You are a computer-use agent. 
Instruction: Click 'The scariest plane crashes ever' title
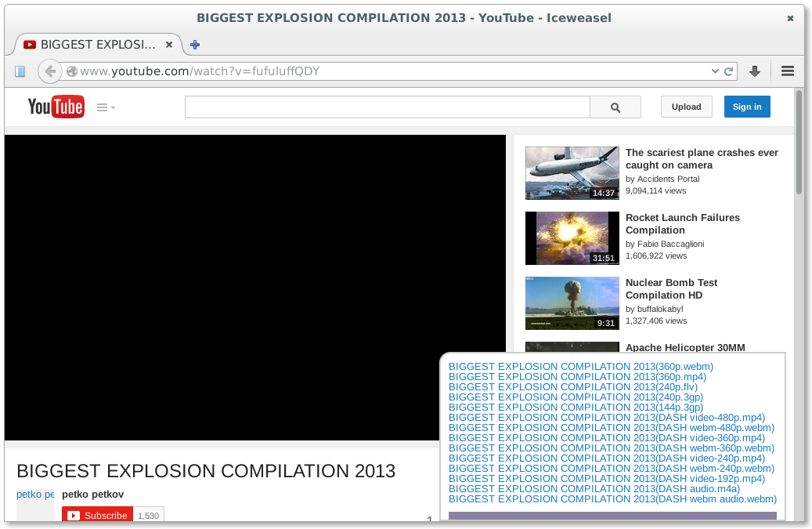tap(702, 158)
